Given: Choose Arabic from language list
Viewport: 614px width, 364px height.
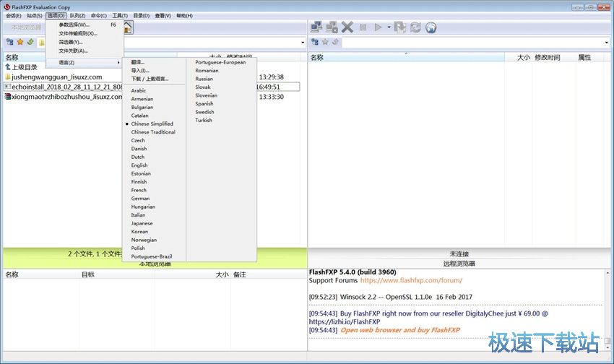Looking at the screenshot, I should point(138,90).
